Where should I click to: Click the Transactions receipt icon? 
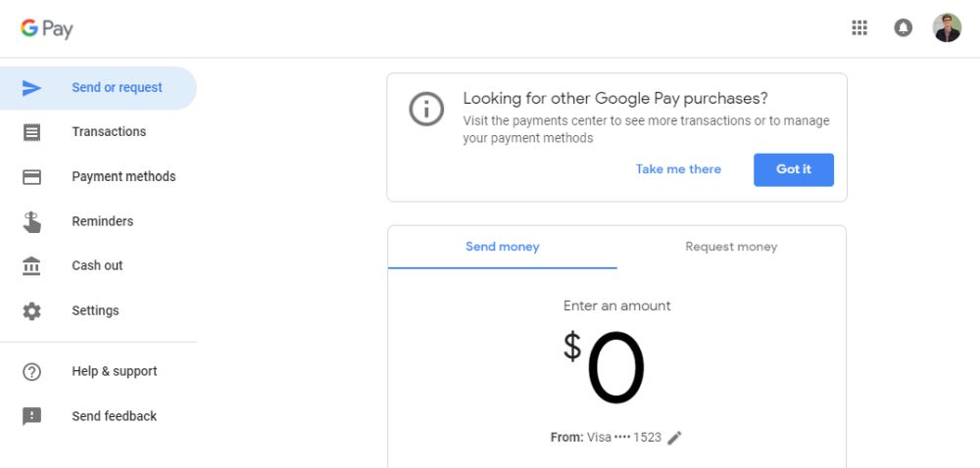(31, 132)
